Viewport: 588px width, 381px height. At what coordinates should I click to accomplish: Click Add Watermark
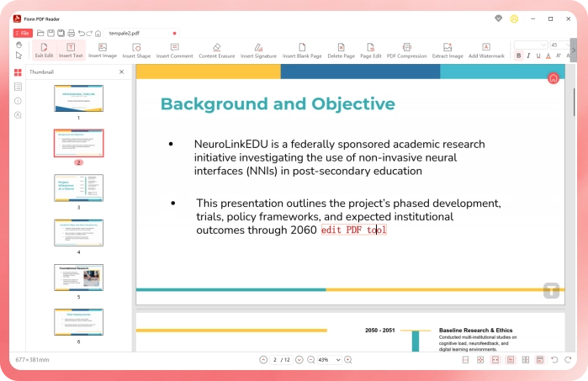click(x=486, y=50)
